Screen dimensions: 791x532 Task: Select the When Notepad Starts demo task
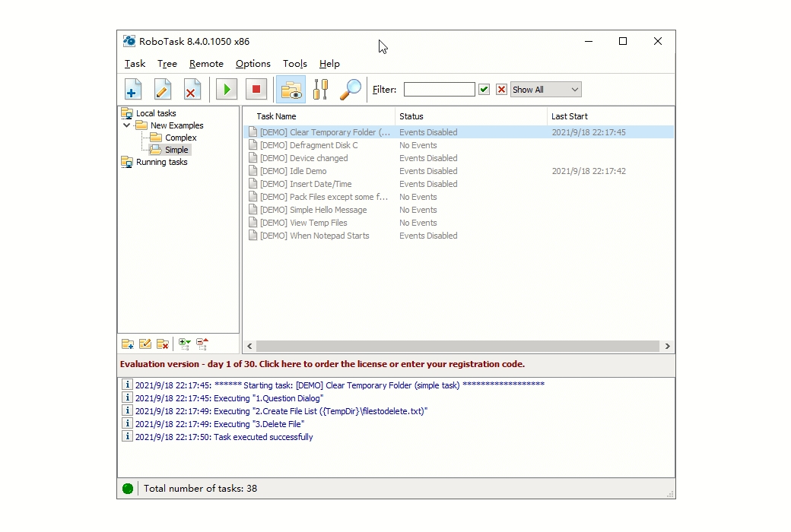(x=459, y=236)
